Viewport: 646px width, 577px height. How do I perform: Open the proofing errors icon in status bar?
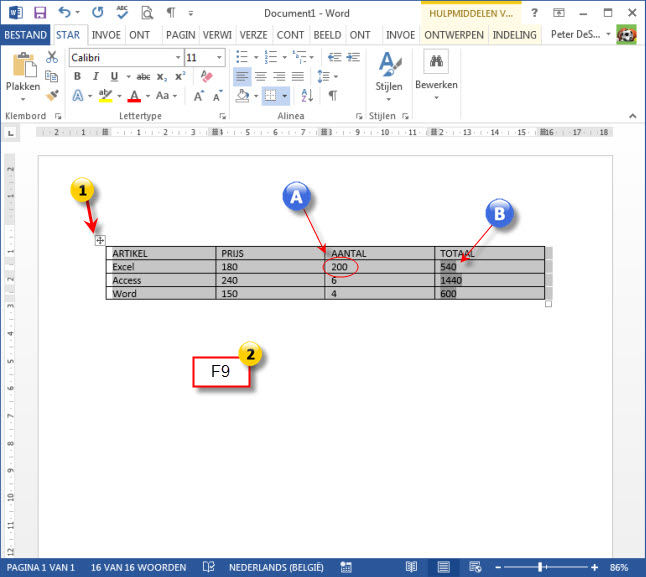(x=208, y=567)
